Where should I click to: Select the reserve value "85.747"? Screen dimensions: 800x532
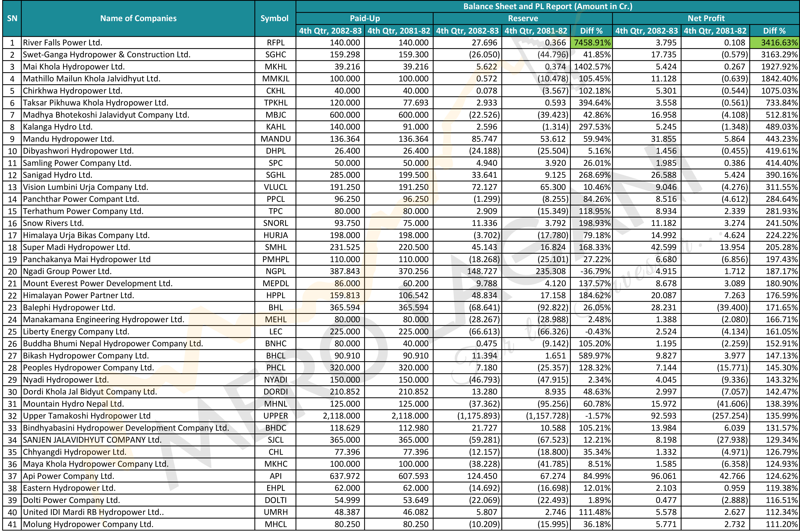coord(484,139)
